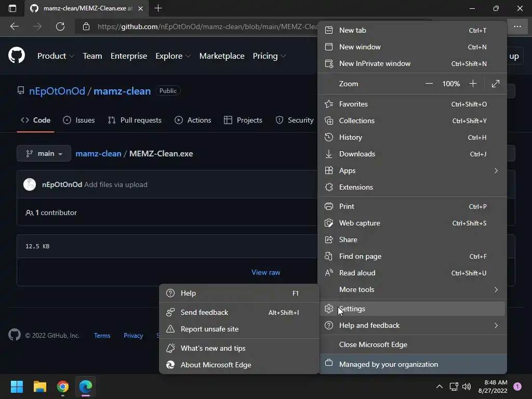
Task: Open File Explorer from taskbar
Action: [x=39, y=387]
